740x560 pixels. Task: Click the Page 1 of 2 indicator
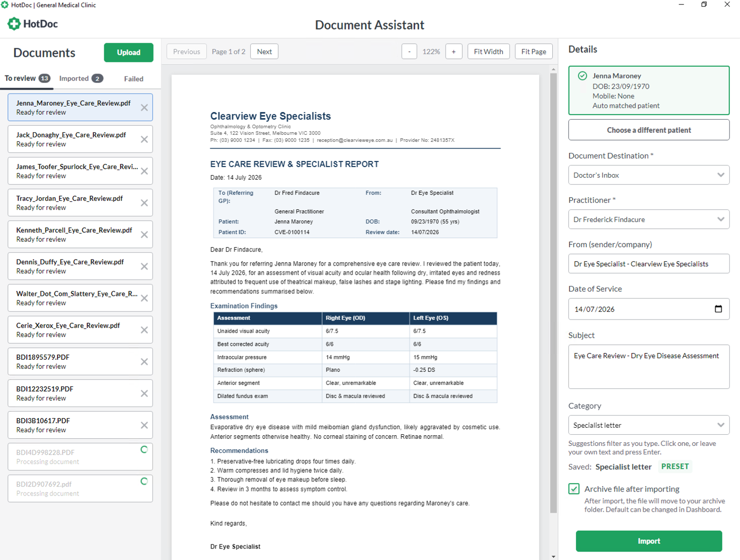[x=229, y=52]
